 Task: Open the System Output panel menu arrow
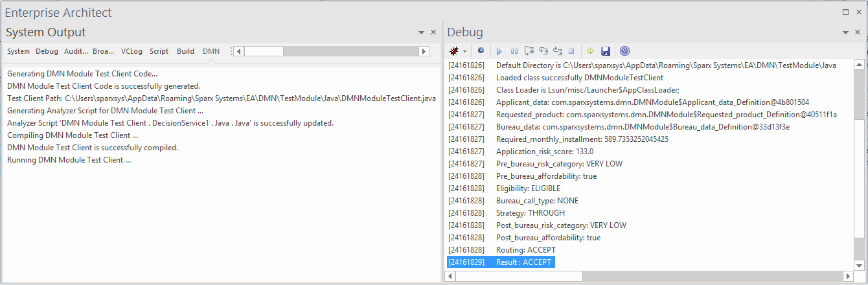[421, 32]
